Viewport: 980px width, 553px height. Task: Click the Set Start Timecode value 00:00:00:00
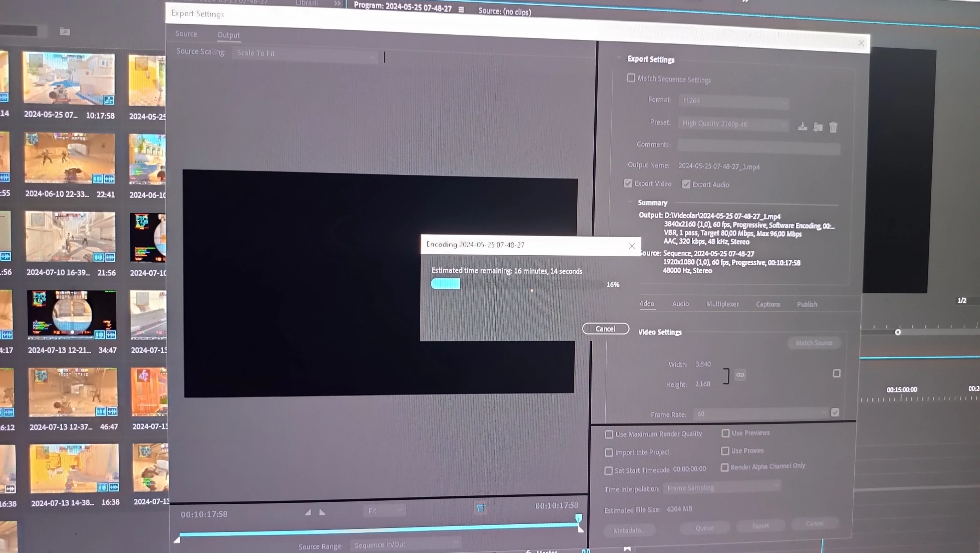[689, 469]
